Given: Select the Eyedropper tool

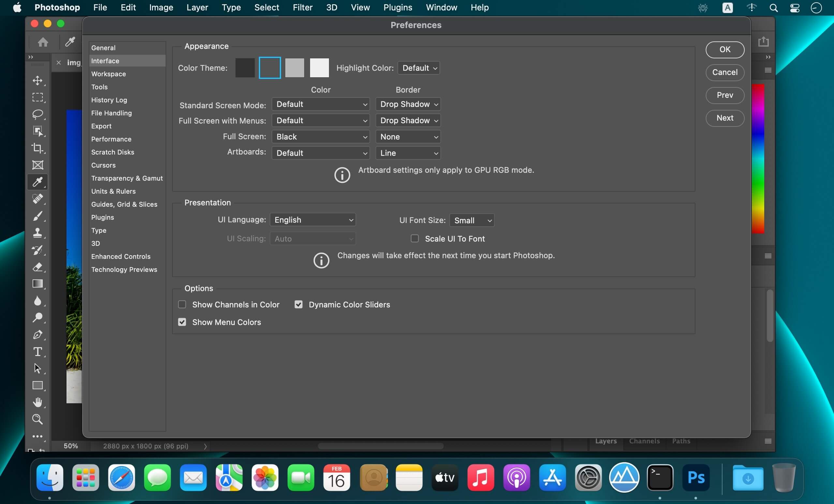Looking at the screenshot, I should tap(37, 182).
